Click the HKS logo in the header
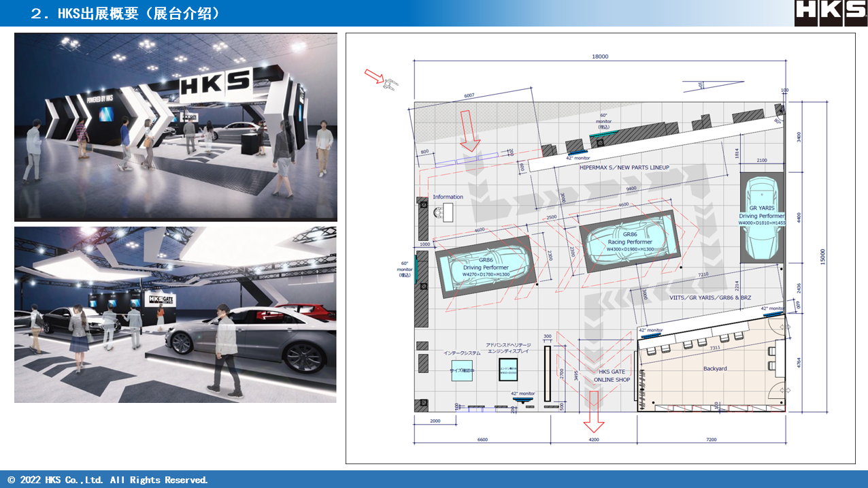 (830, 13)
